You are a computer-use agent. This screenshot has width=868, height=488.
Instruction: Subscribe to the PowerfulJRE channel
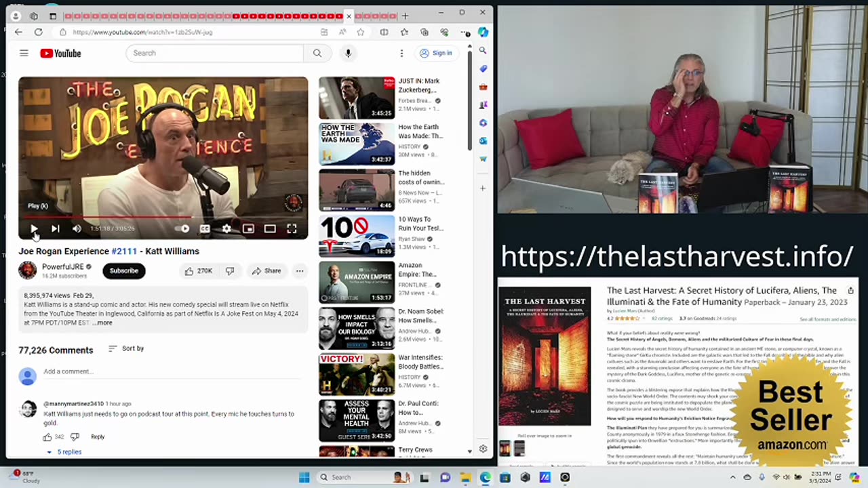pyautogui.click(x=123, y=270)
